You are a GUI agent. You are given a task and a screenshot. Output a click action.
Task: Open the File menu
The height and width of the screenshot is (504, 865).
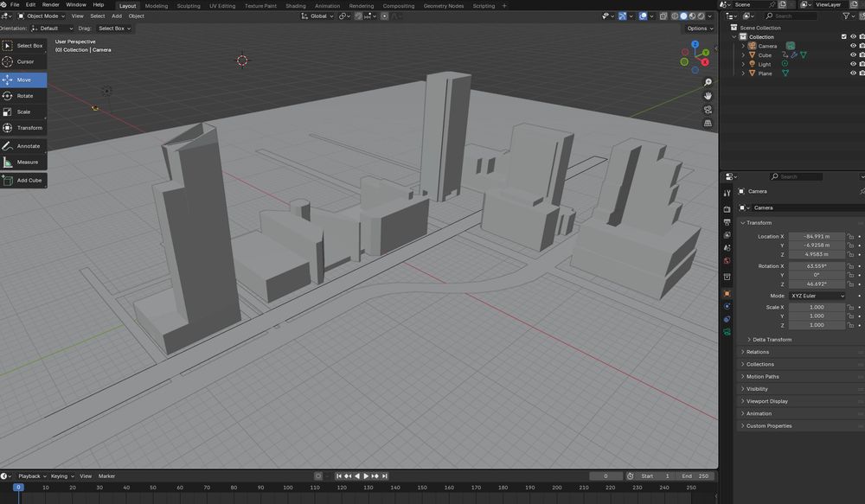15,4
